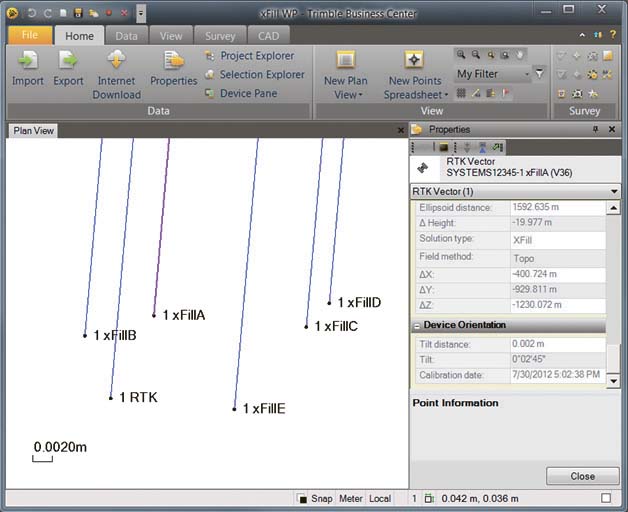This screenshot has height=512, width=628.
Task: Click the Survey yellow gear icon
Action: [592, 75]
